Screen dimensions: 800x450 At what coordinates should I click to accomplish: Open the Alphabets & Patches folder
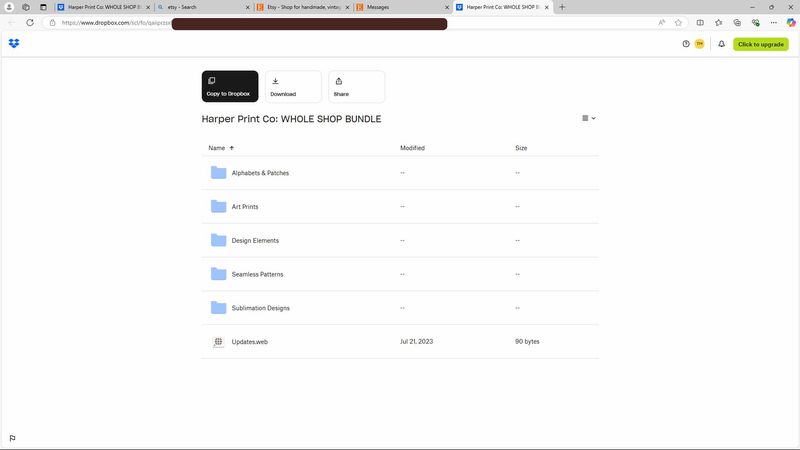tap(260, 173)
